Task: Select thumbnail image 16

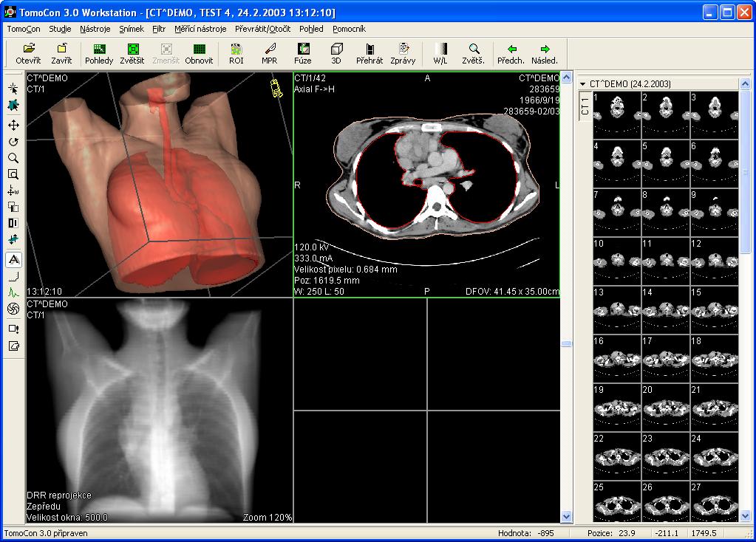Action: click(x=617, y=358)
